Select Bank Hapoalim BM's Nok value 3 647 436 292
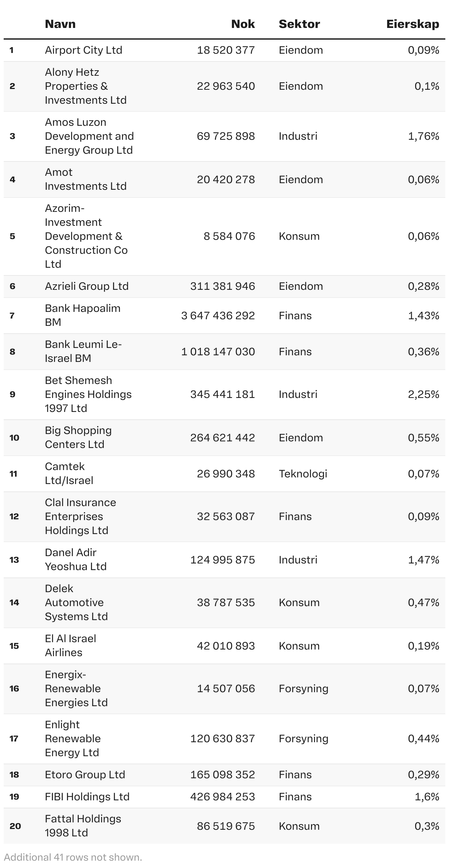 coord(218,316)
